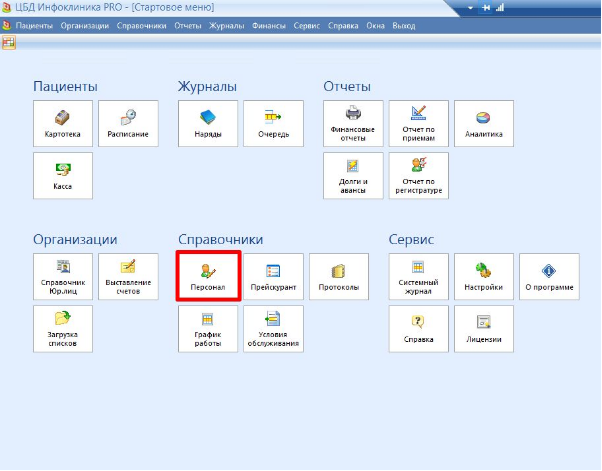Open the Протоколы tile
The width and height of the screenshot is (602, 471).
(339, 276)
